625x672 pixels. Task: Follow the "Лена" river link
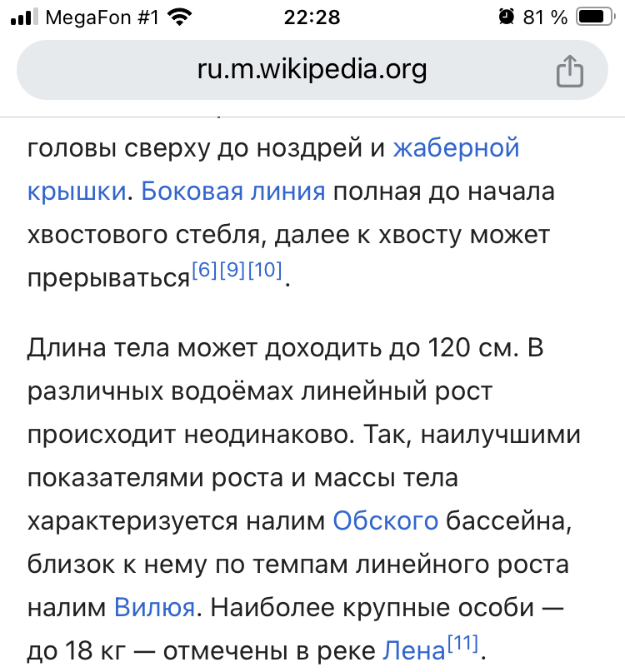(414, 650)
